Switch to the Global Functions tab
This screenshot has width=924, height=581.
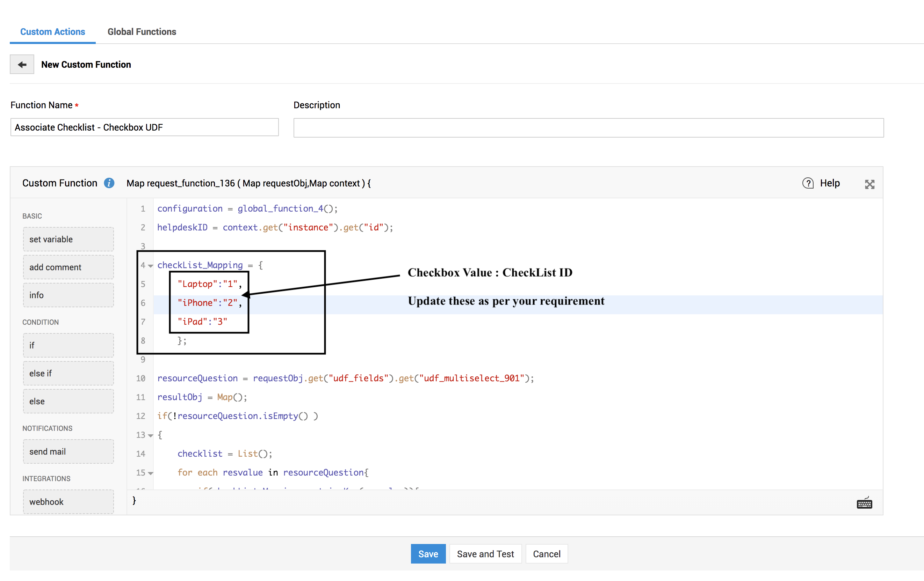coord(142,32)
